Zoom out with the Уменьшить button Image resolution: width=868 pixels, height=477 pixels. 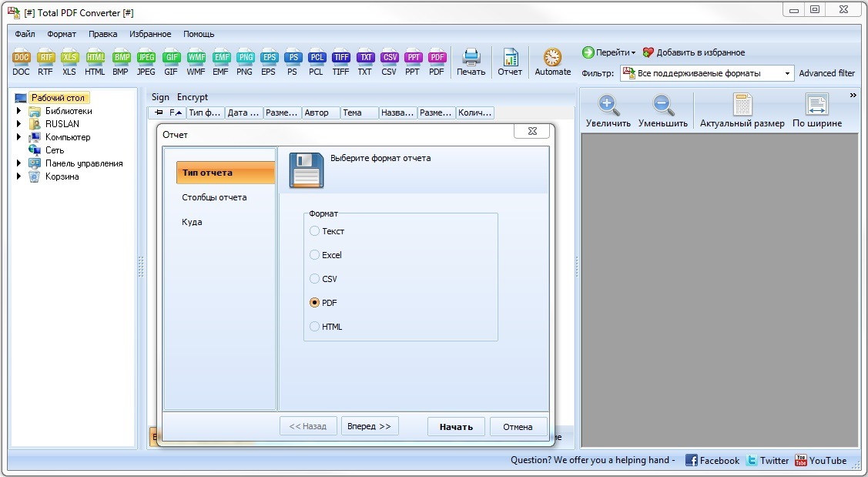[x=662, y=111]
